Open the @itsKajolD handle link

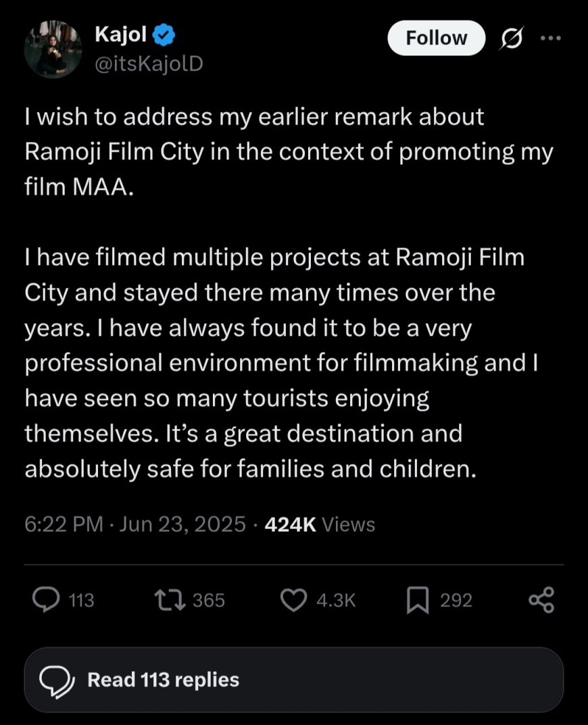tap(149, 64)
